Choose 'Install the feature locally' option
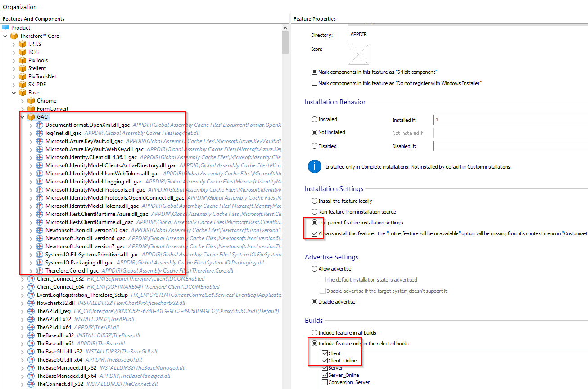 [x=314, y=201]
